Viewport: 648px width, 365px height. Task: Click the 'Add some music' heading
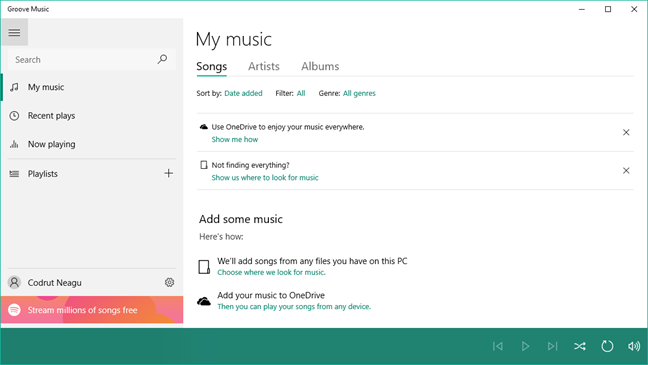[x=241, y=219]
